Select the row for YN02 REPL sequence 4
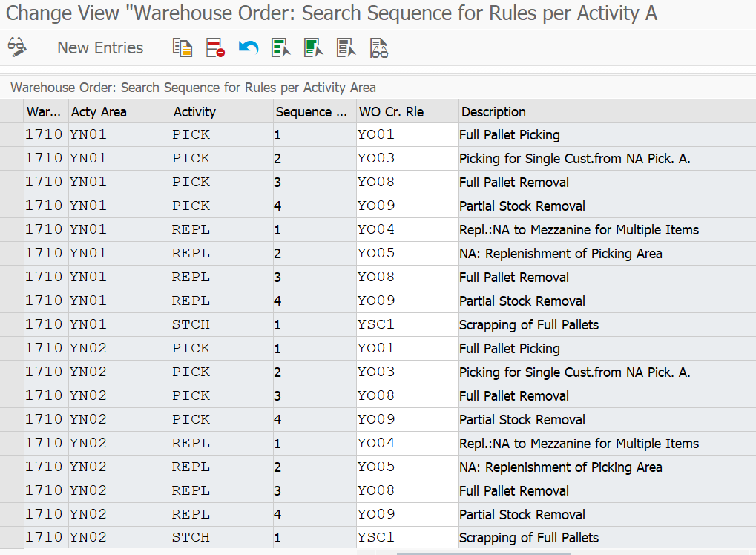Screen dimensions: 756x555 12,515
